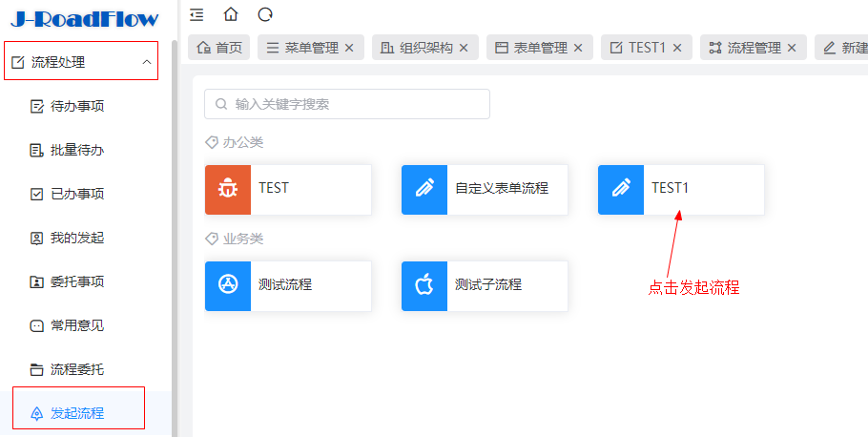The height and width of the screenshot is (437, 868).
Task: Click the 待办事项 icon in sidebar
Action: (x=36, y=106)
